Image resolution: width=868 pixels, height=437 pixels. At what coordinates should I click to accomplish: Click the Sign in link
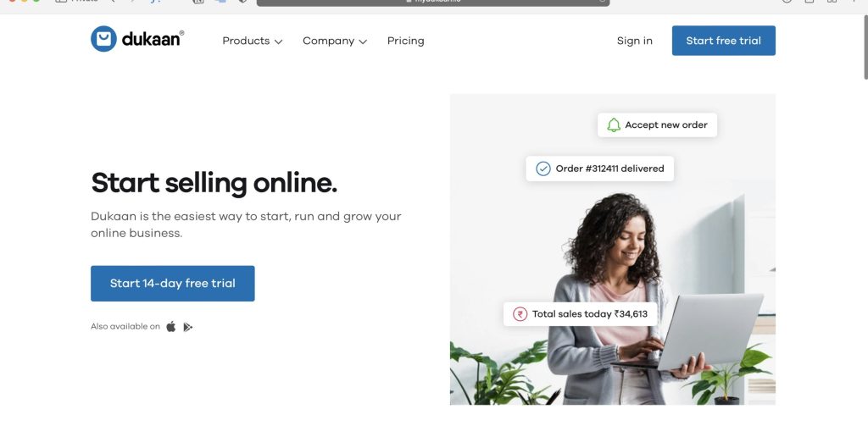tap(634, 41)
